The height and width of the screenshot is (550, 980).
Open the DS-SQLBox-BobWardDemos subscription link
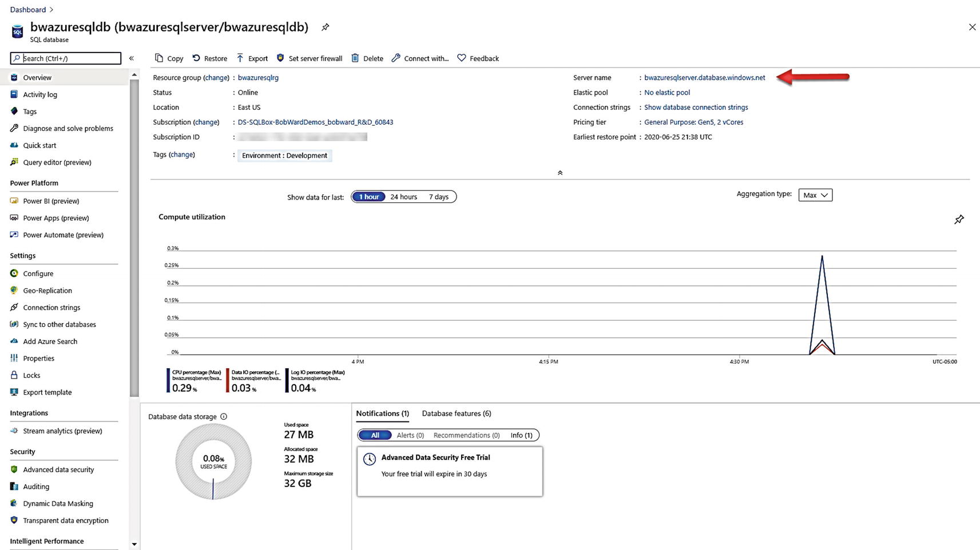(315, 122)
